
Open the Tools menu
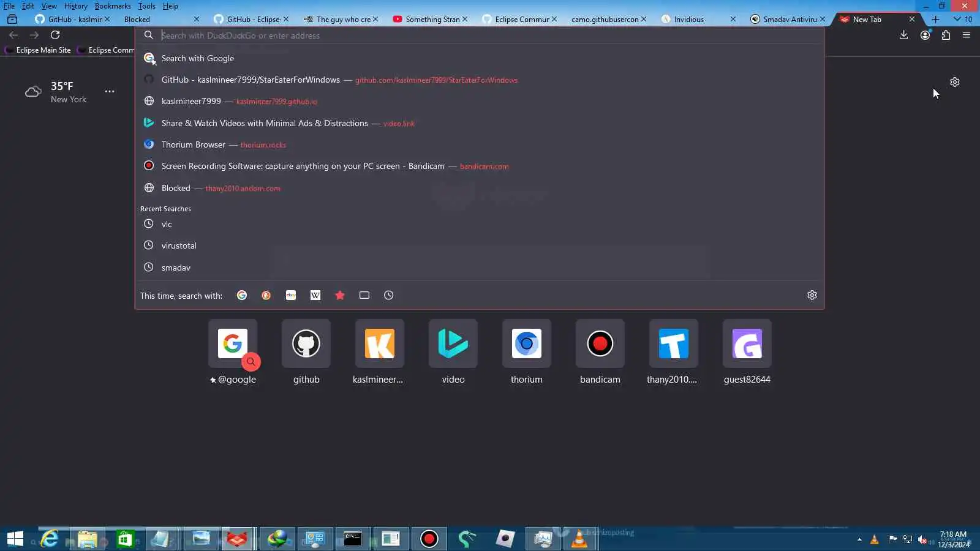point(147,6)
